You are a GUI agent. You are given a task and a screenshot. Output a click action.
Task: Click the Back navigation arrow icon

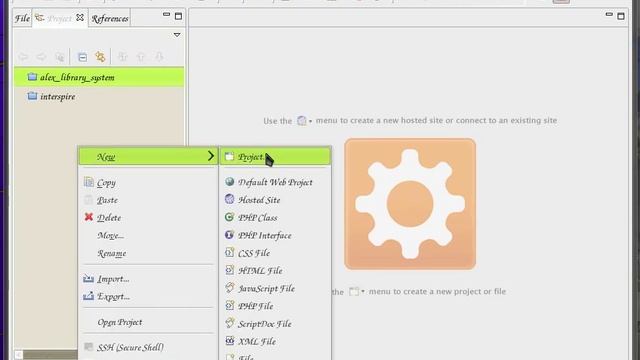pyautogui.click(x=23, y=57)
